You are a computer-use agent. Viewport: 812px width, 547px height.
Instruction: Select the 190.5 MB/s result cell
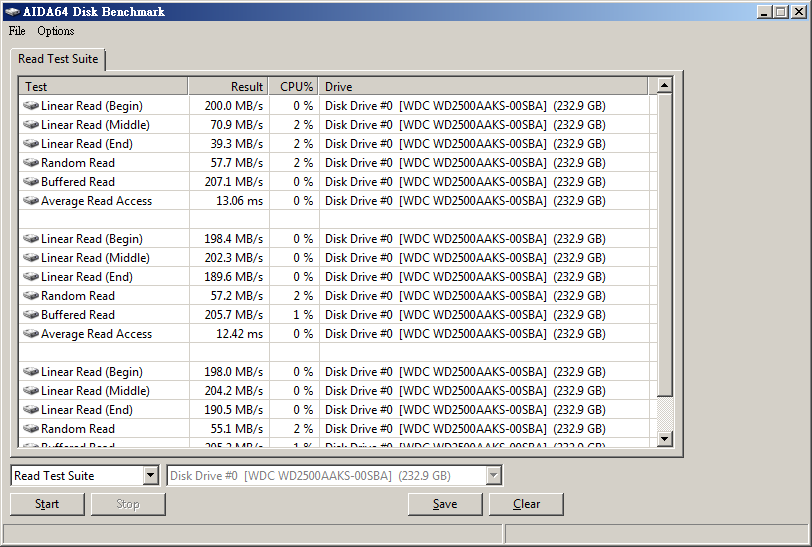tap(228, 410)
